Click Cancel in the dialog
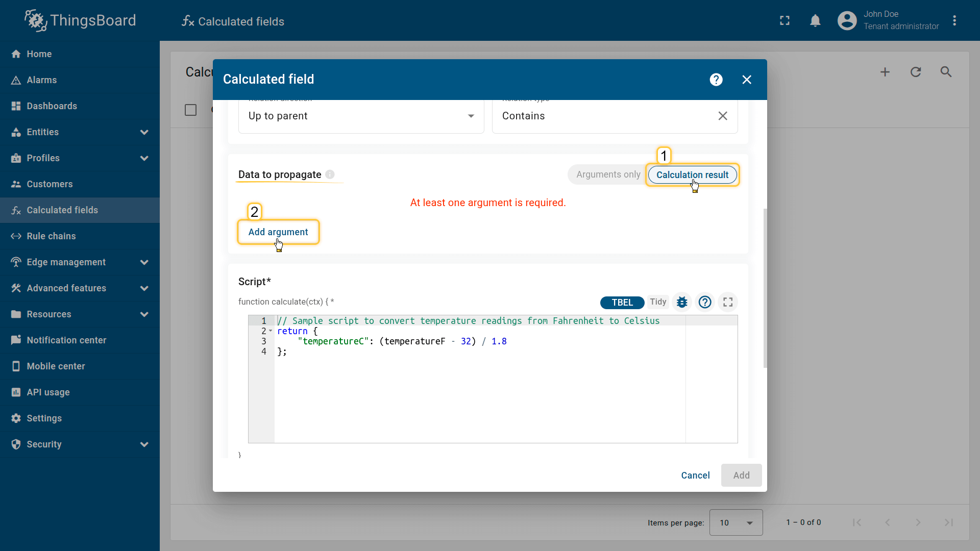 (x=695, y=475)
